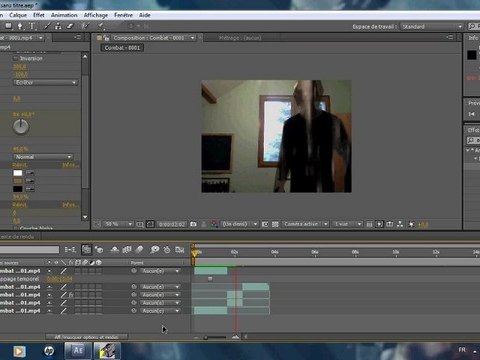
Task: Open the Affichage menu
Action: click(x=96, y=15)
